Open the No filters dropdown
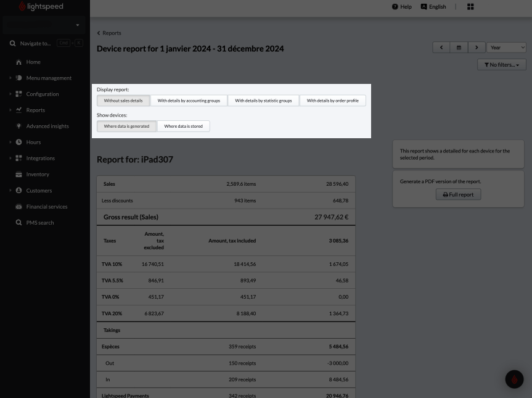 point(501,65)
